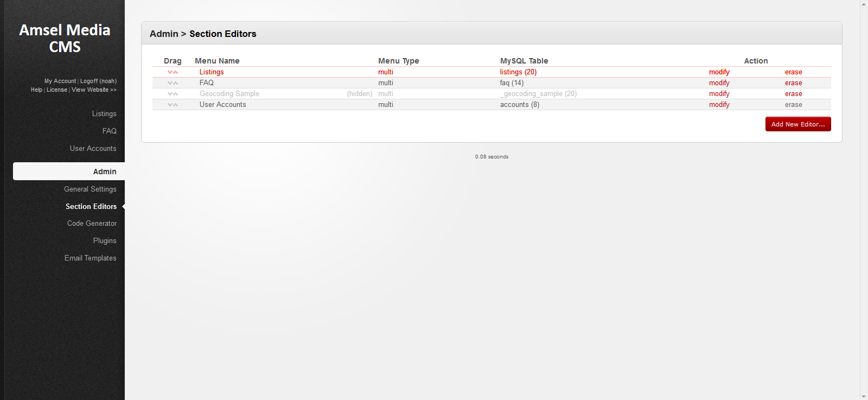The height and width of the screenshot is (400, 868).
Task: Click the Admin breadcrumb link
Action: coord(164,34)
